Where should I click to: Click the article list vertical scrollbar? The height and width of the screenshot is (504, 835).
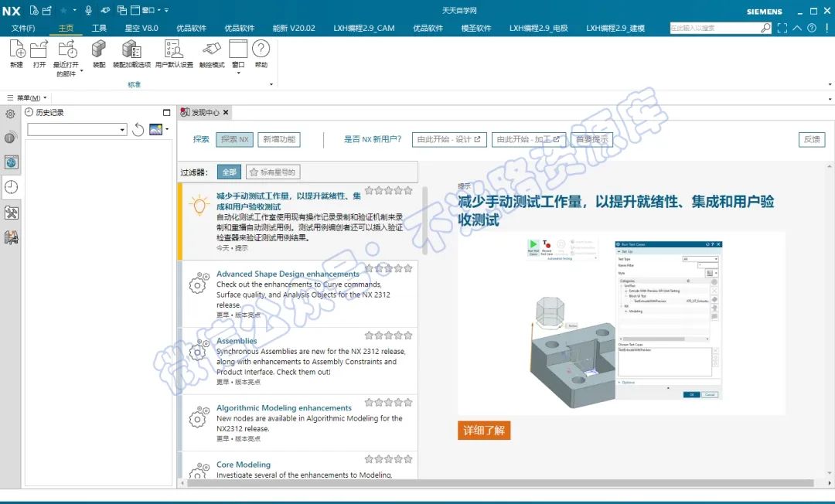424,221
